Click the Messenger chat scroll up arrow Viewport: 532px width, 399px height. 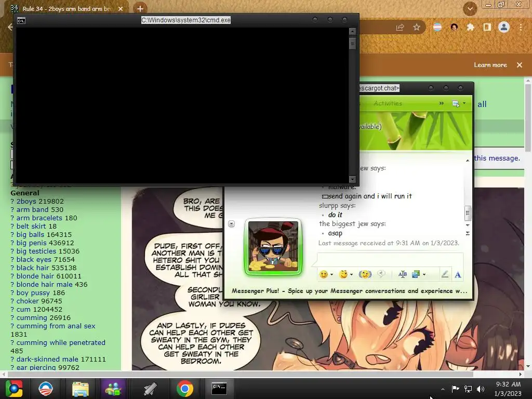[x=468, y=161]
